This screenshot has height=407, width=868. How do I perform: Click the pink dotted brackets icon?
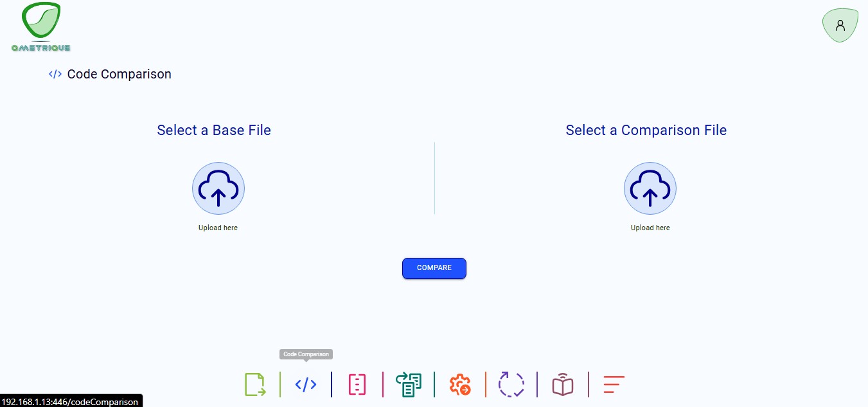(357, 384)
